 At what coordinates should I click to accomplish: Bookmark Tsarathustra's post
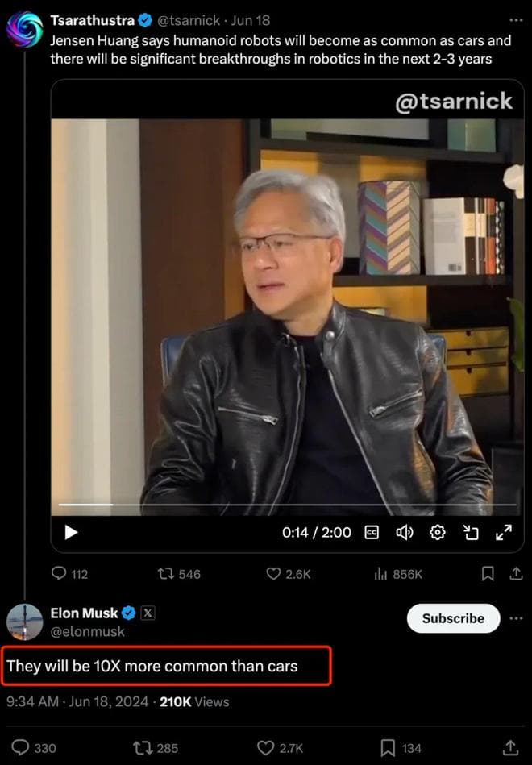point(488,574)
